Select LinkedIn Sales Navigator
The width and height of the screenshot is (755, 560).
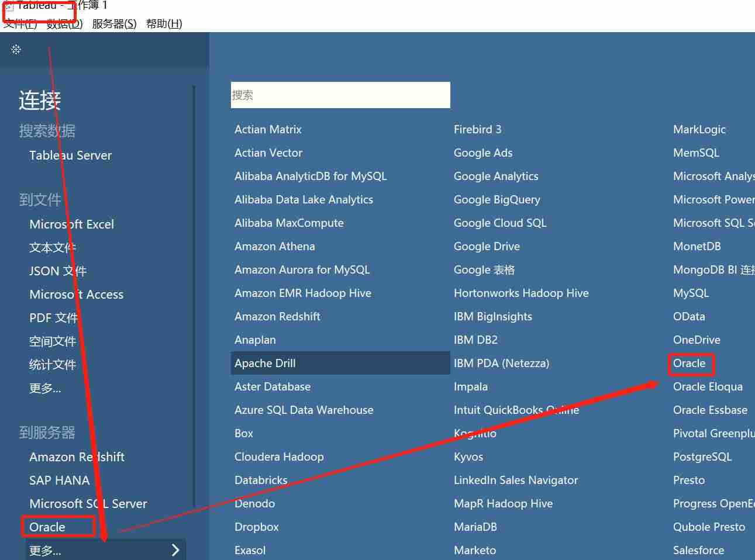(516, 480)
